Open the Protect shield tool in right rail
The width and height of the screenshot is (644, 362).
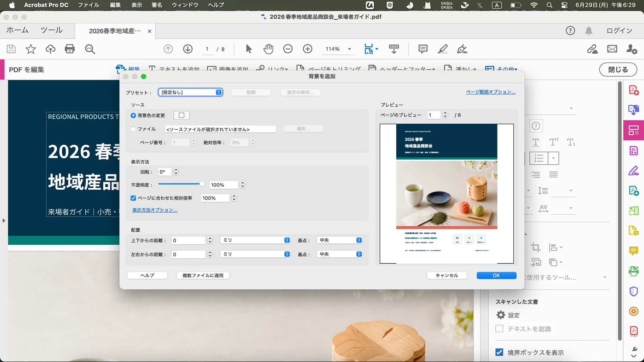pos(633,291)
